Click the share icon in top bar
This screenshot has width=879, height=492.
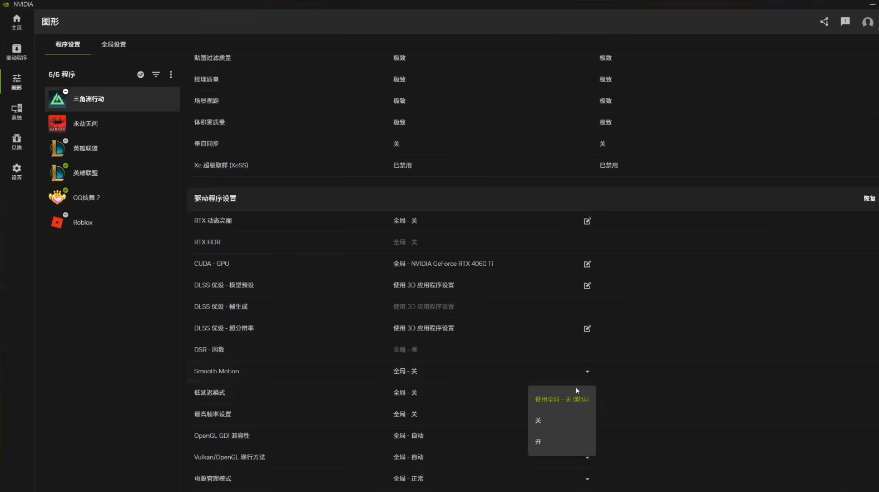pos(824,21)
